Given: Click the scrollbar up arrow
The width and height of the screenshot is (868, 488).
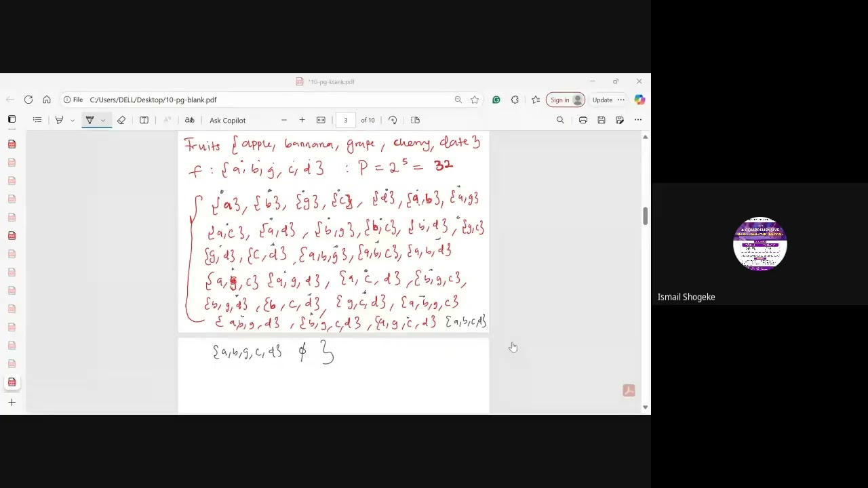Looking at the screenshot, I should pyautogui.click(x=645, y=137).
